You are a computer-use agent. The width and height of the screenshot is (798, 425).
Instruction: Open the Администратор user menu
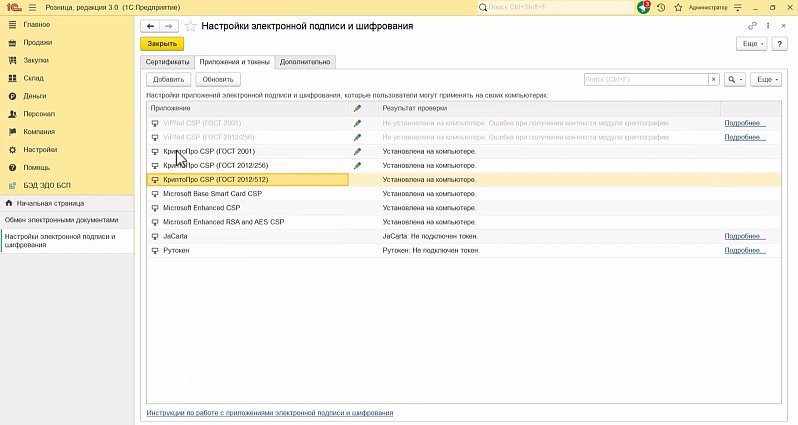pos(708,8)
